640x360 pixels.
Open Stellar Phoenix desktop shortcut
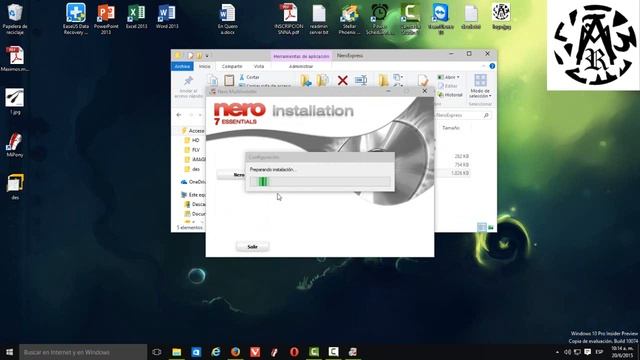coord(349,19)
